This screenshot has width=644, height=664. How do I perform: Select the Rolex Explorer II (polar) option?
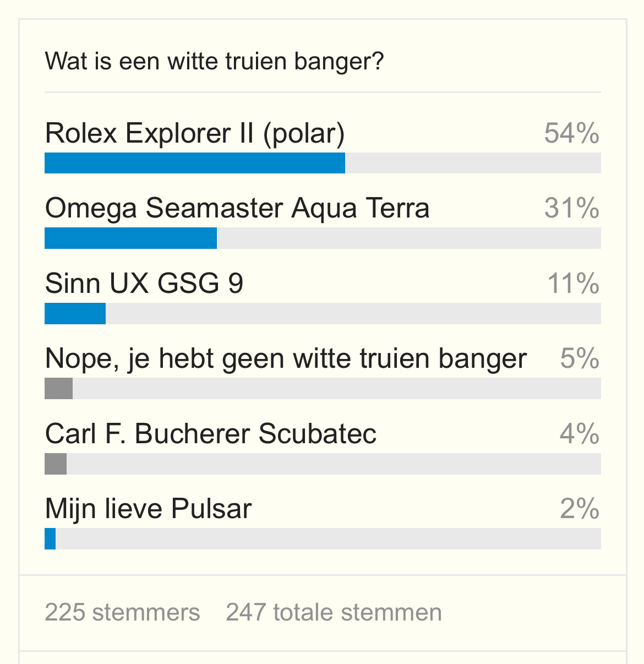click(195, 133)
